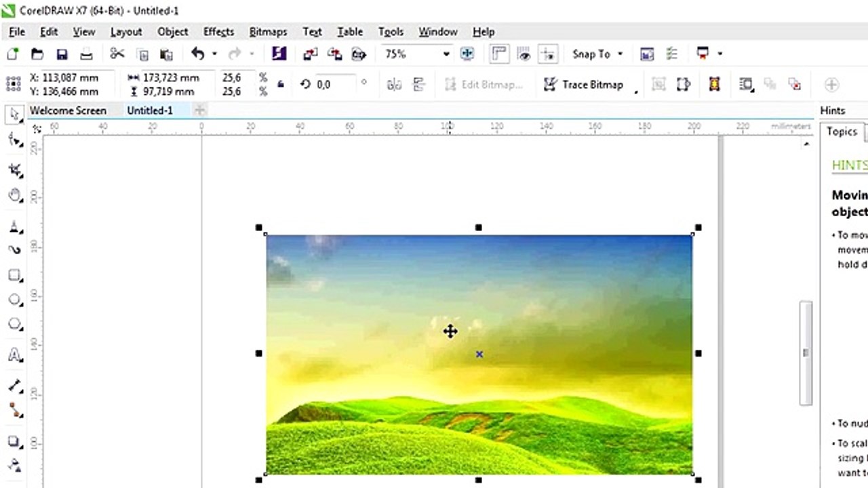The height and width of the screenshot is (488, 868).
Task: Click the Search content icon
Action: pyautogui.click(x=279, y=54)
